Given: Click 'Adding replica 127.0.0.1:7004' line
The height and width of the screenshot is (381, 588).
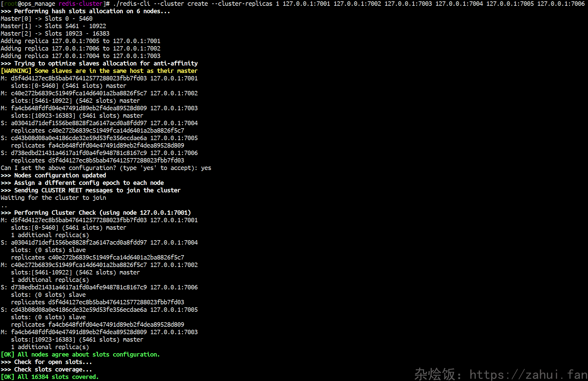Looking at the screenshot, I should [80, 56].
